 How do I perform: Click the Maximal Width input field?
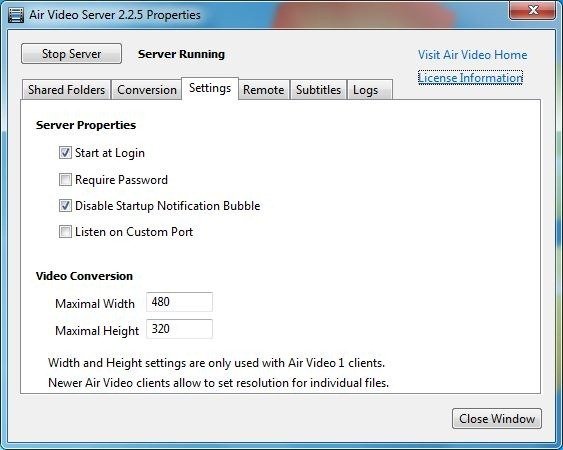(179, 302)
